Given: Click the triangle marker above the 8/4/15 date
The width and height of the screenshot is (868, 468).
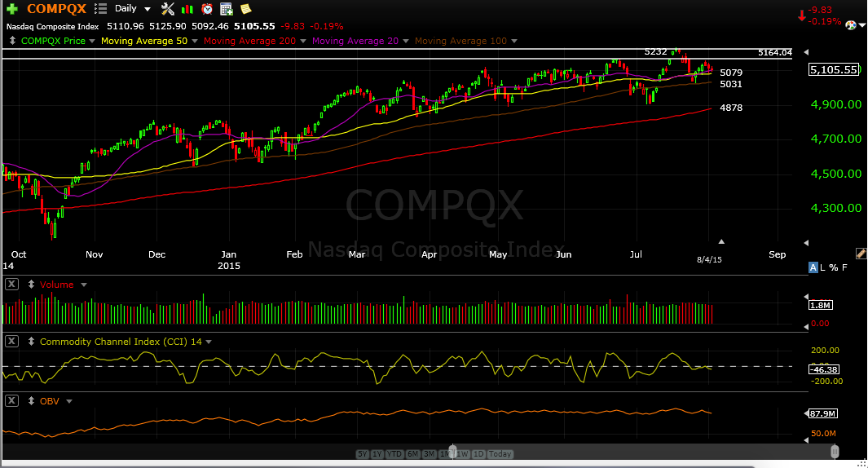Looking at the screenshot, I should point(721,242).
